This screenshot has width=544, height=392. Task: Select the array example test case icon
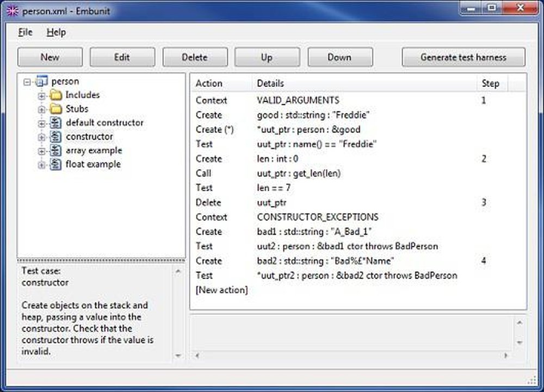click(55, 151)
